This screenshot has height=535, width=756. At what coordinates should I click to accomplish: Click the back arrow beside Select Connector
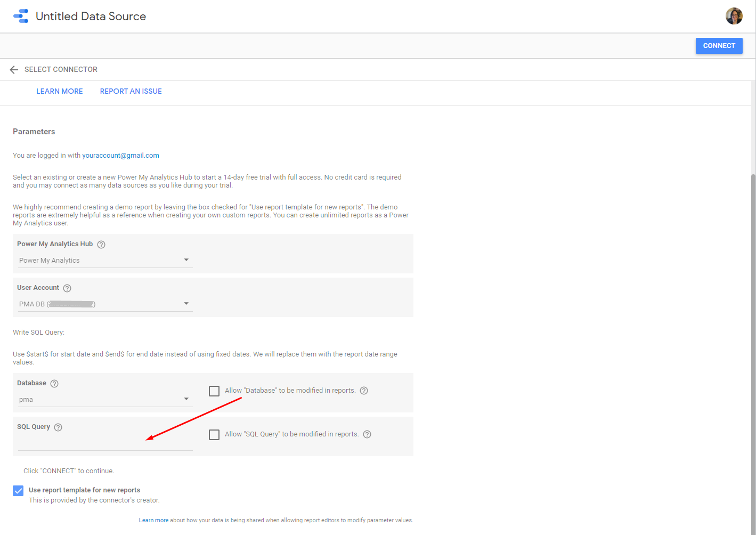(14, 70)
